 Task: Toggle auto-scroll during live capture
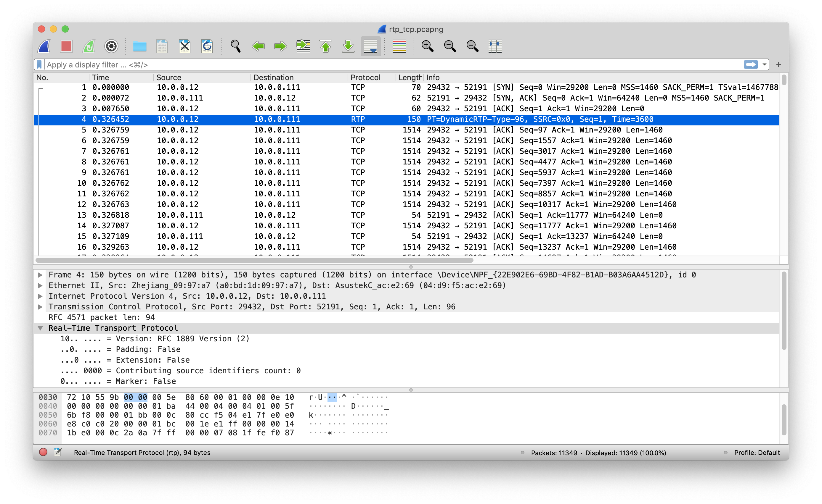[x=370, y=46]
